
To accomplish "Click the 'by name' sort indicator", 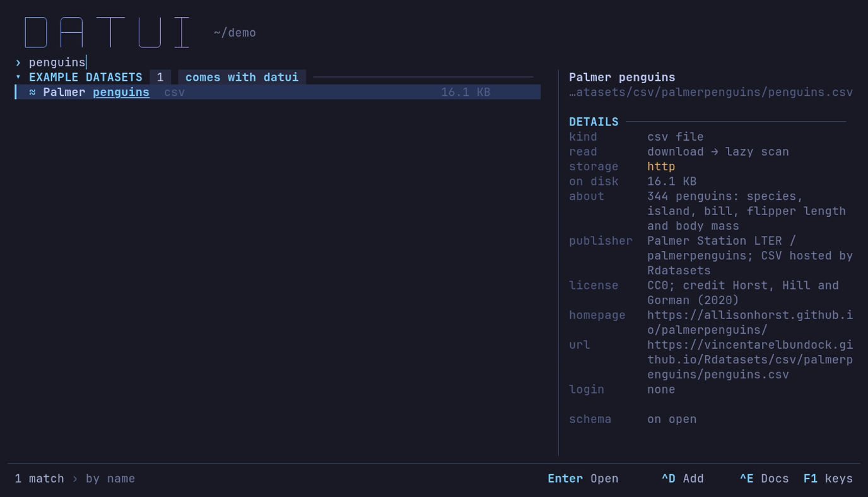I will coord(110,479).
